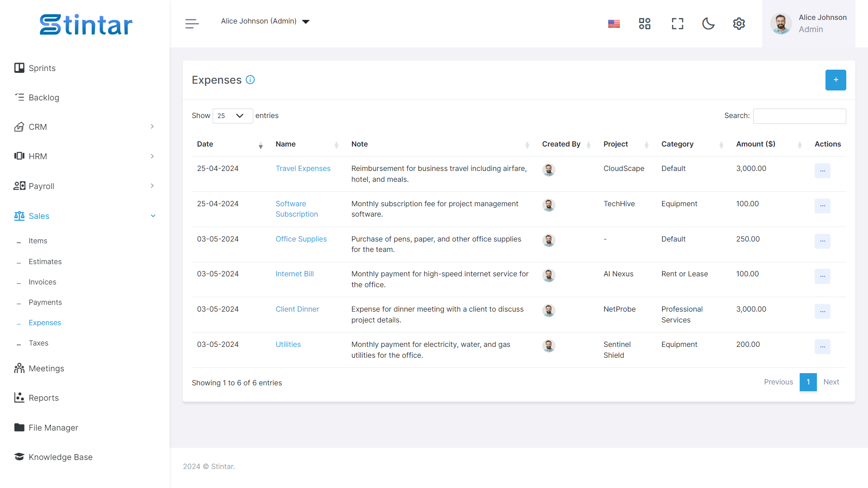Focus the Search input field
The height and width of the screenshot is (488, 868).
[x=799, y=116]
